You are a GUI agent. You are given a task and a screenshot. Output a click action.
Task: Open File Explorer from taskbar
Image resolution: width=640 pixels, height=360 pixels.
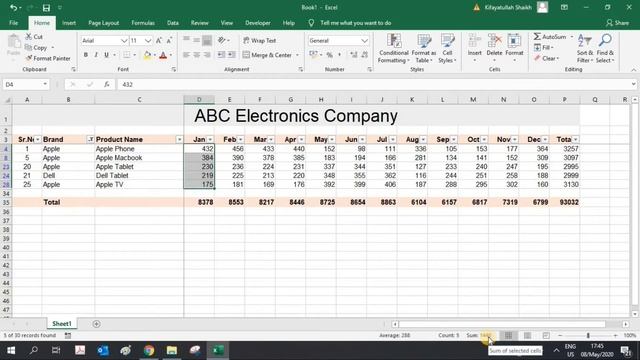(172, 350)
